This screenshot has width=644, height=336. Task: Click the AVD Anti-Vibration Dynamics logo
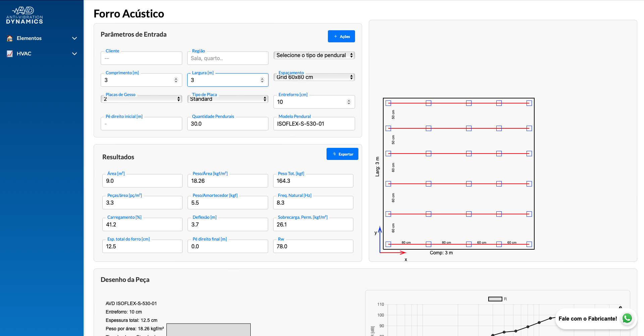coord(24,15)
